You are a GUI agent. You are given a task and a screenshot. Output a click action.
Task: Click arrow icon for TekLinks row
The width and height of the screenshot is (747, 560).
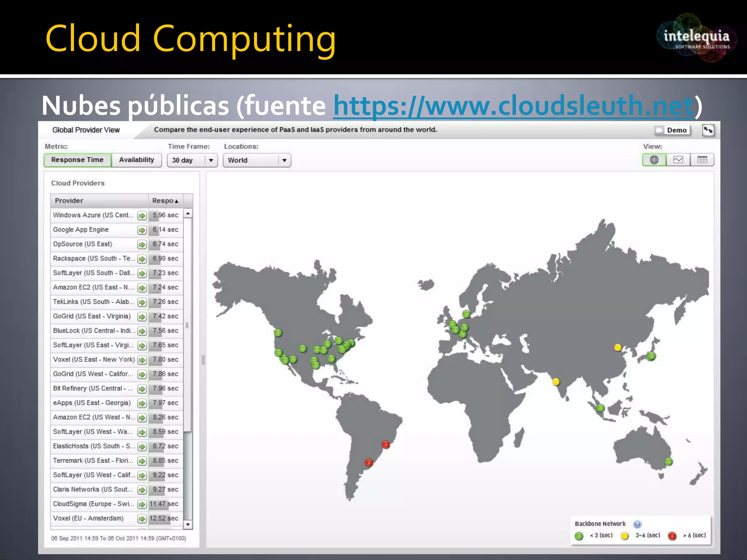pos(142,302)
